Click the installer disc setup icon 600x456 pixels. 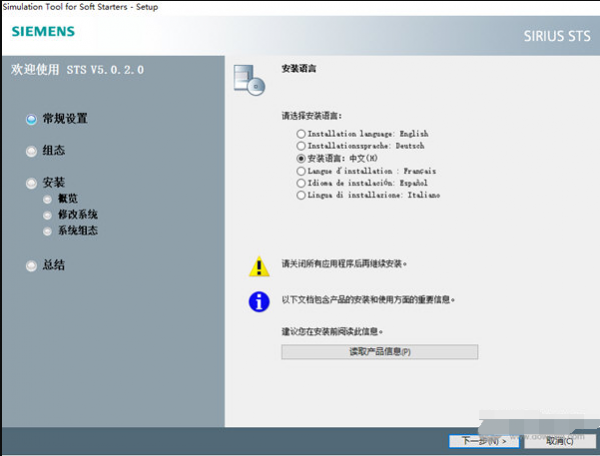tap(249, 80)
